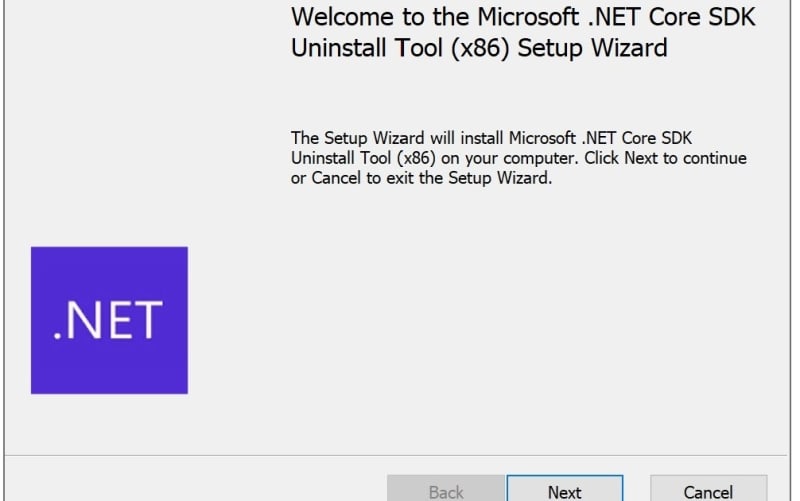Cancel the Setup Wizard
800x501 pixels.
[708, 491]
